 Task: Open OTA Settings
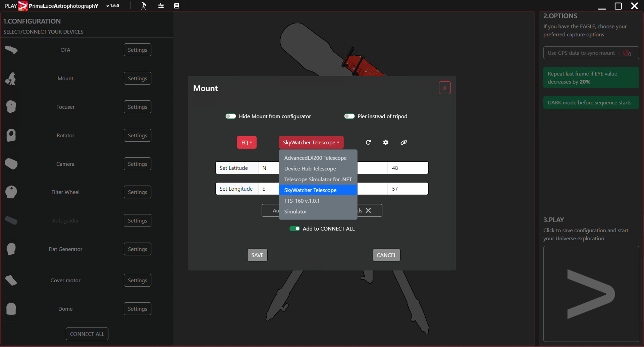pyautogui.click(x=138, y=50)
